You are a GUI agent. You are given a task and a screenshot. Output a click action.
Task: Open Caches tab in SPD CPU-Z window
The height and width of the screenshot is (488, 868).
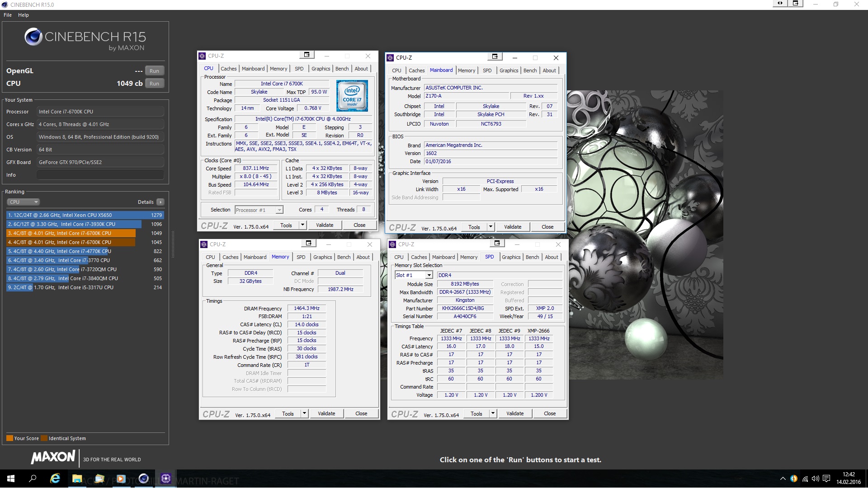pos(419,257)
